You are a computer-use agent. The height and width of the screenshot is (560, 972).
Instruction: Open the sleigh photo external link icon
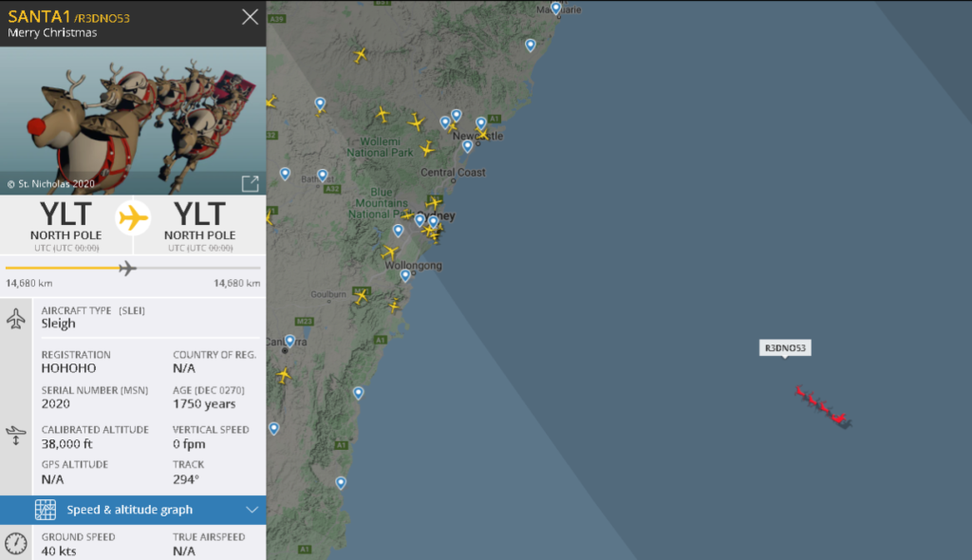[x=250, y=183]
